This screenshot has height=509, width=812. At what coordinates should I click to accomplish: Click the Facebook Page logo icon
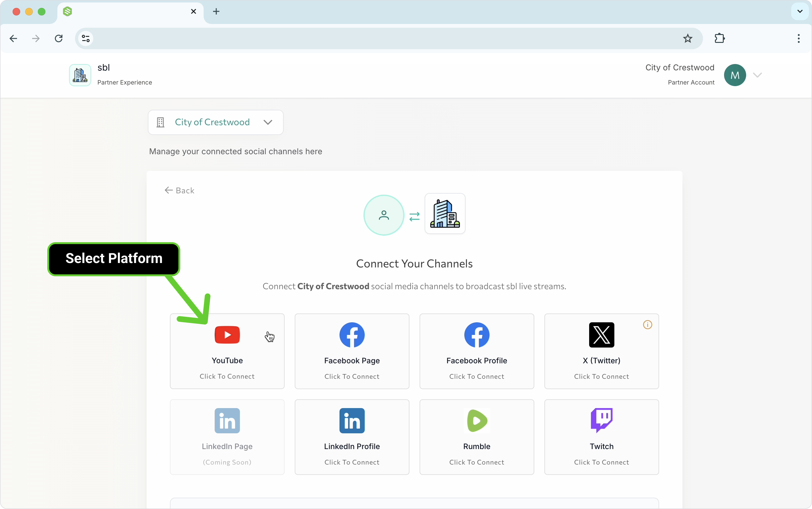pyautogui.click(x=352, y=335)
